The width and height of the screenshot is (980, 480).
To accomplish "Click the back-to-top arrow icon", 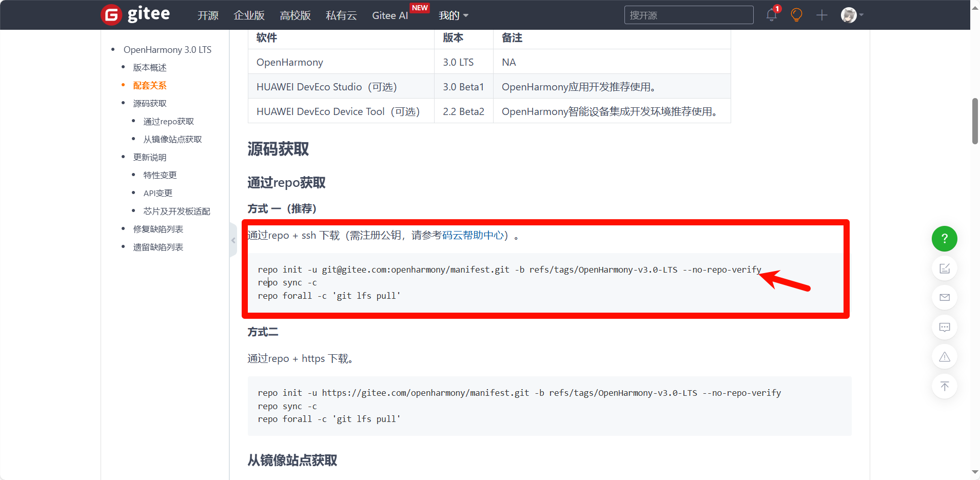I will click(x=944, y=386).
